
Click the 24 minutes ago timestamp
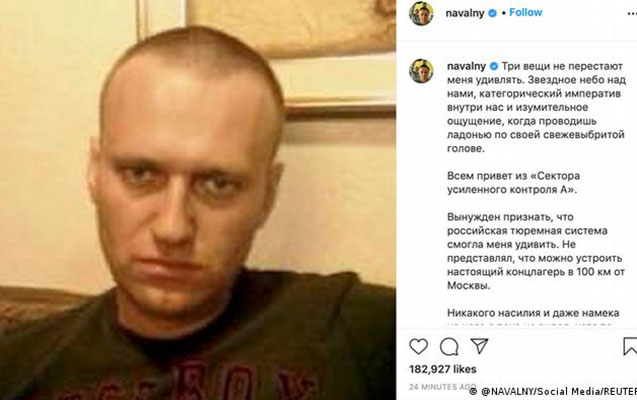[442, 387]
